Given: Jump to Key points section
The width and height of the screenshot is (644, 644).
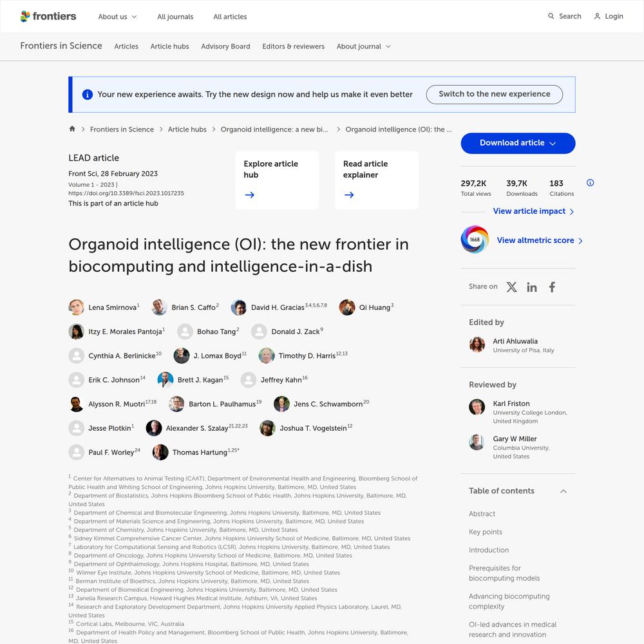Looking at the screenshot, I should [x=486, y=532].
